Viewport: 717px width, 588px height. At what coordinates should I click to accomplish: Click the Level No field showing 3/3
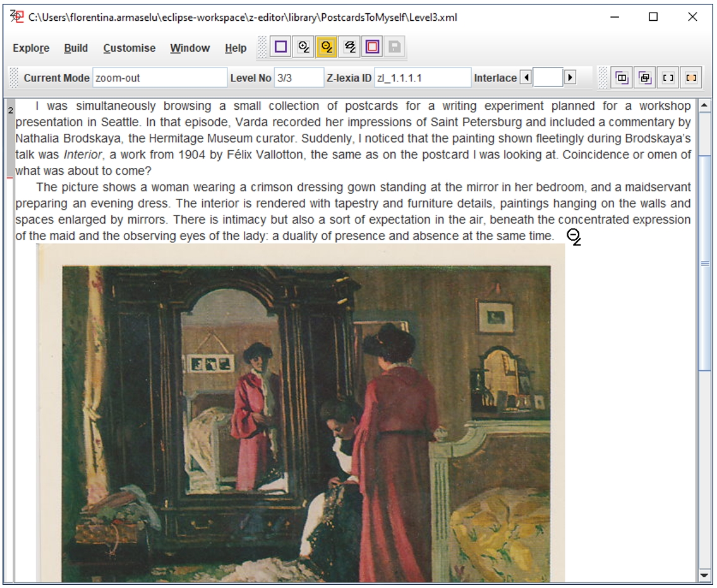click(299, 78)
